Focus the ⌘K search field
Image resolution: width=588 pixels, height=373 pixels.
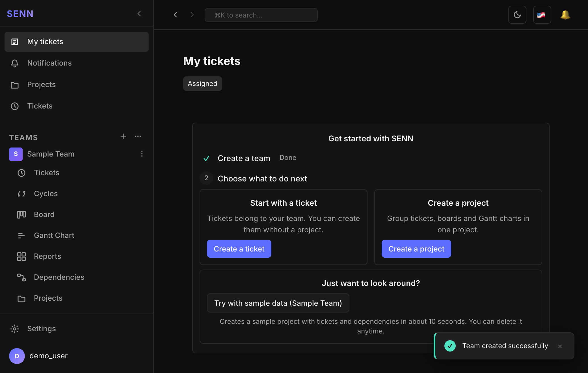point(261,15)
